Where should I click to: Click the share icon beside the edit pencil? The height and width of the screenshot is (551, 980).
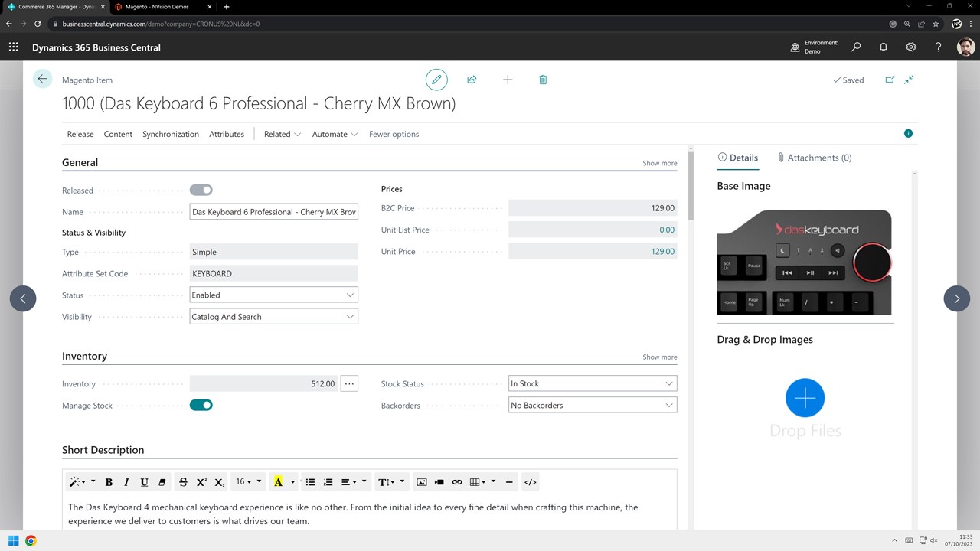point(472,80)
